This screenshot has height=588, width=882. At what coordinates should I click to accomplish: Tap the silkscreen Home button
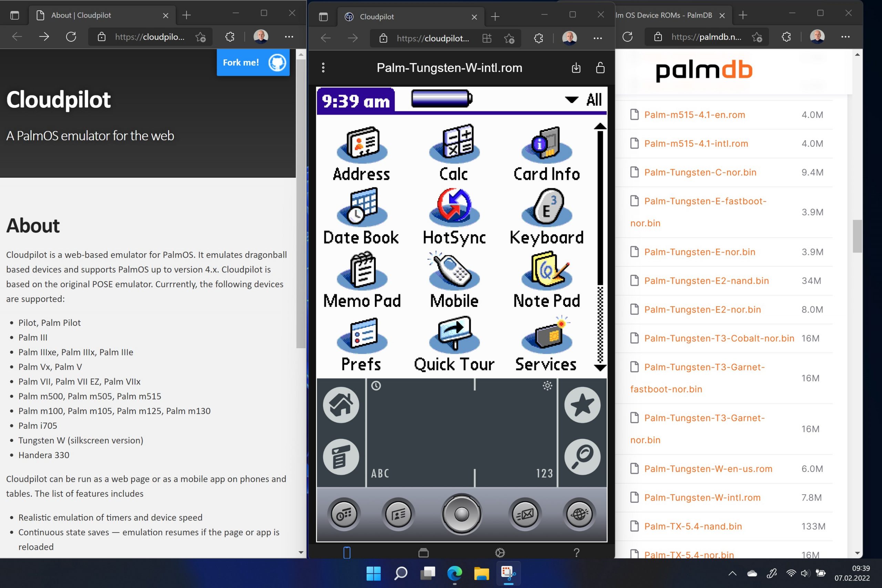coord(341,405)
